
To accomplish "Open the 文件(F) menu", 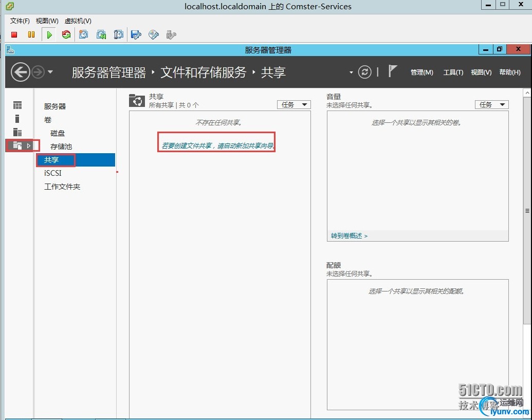I will pos(20,21).
